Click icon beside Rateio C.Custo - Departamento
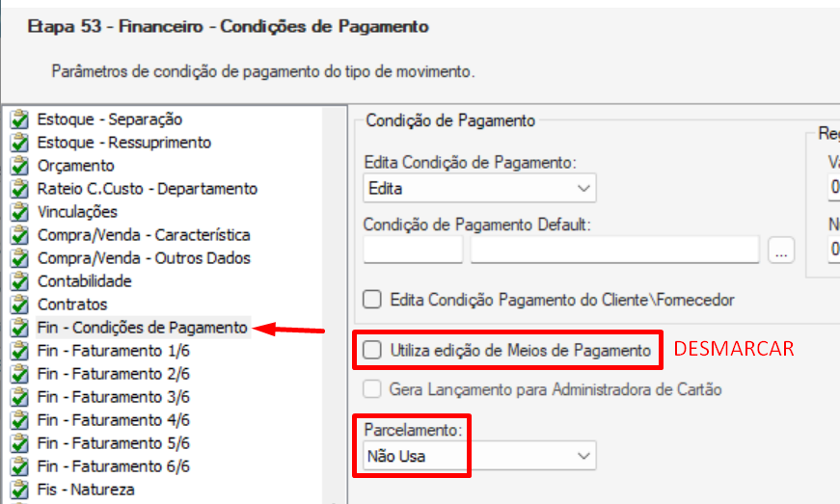The height and width of the screenshot is (504, 840). [x=19, y=188]
